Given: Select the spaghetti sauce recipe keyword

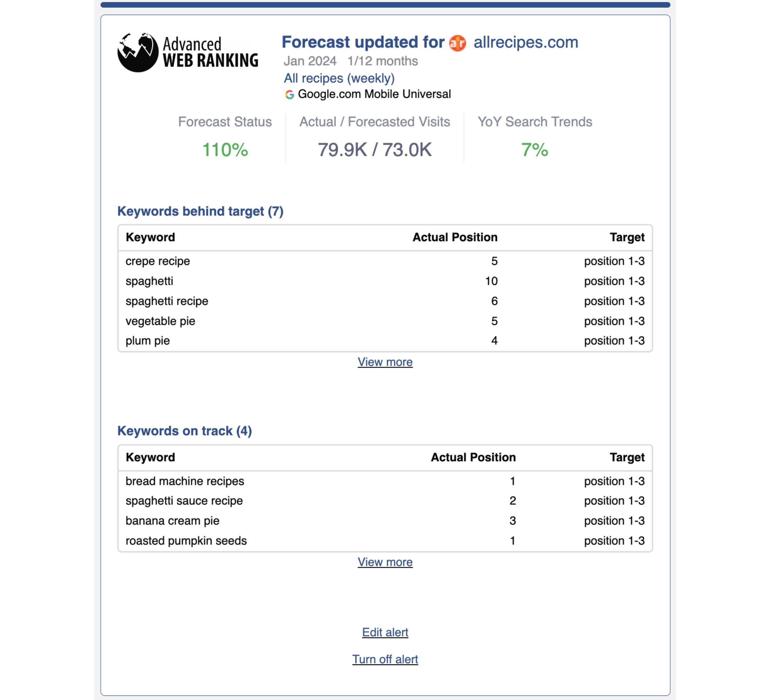Looking at the screenshot, I should [x=184, y=501].
